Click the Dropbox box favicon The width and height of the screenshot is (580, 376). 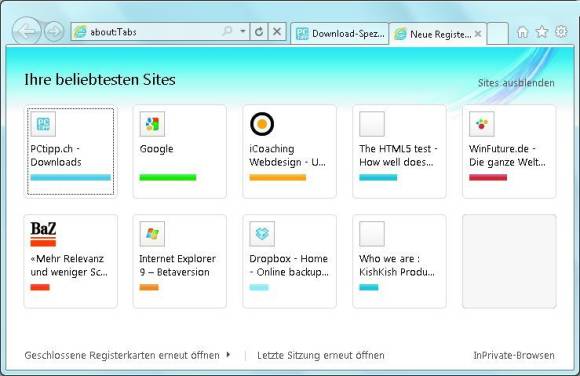click(262, 234)
